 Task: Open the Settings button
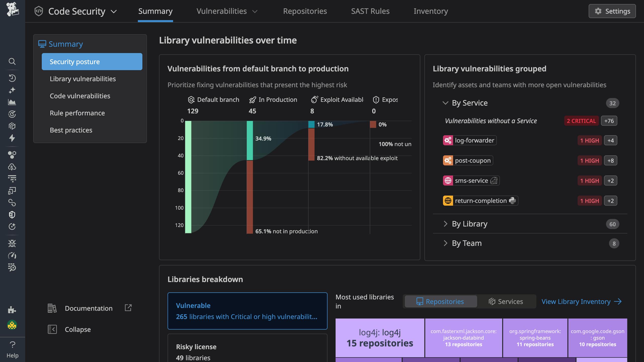(612, 11)
